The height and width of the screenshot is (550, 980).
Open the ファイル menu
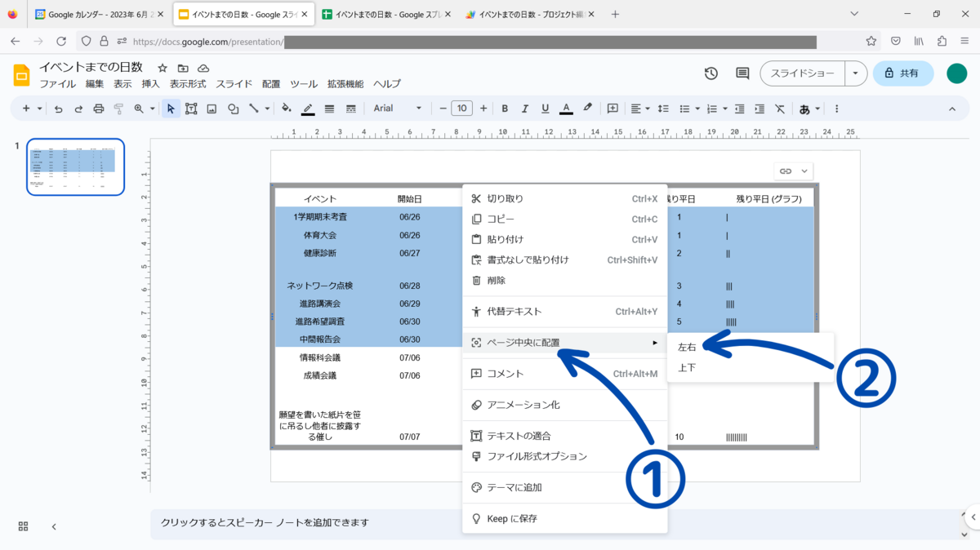coord(57,84)
